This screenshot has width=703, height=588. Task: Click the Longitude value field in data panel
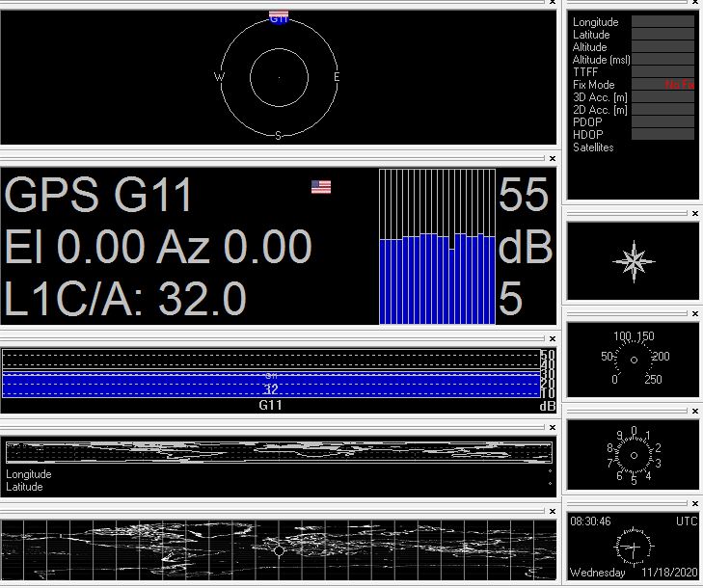click(x=662, y=22)
